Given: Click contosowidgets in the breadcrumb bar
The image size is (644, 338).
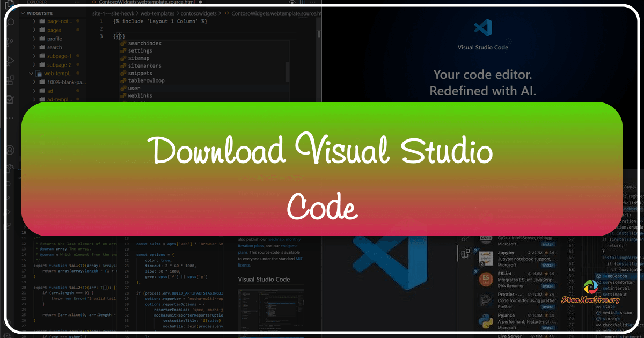Looking at the screenshot, I should click(197, 13).
